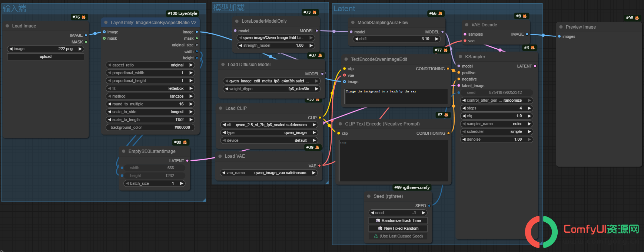Screen dimensions: 644x252
Task: Click the fox badge on the Load Image node
Action: [84, 17]
